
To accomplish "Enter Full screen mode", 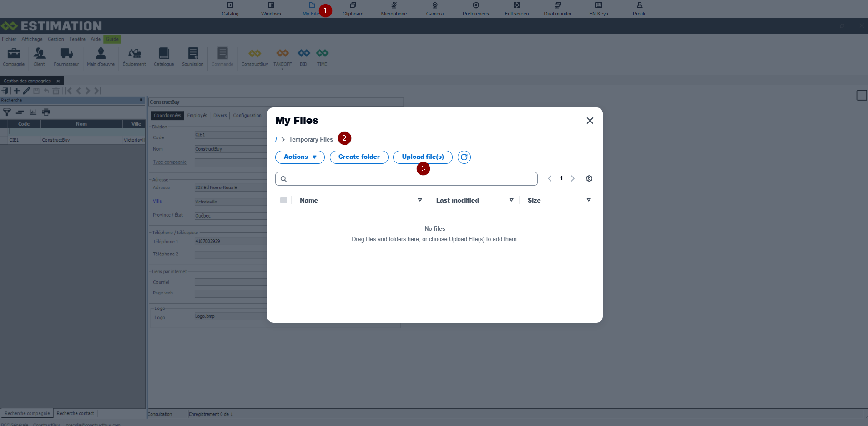I will coord(517,9).
